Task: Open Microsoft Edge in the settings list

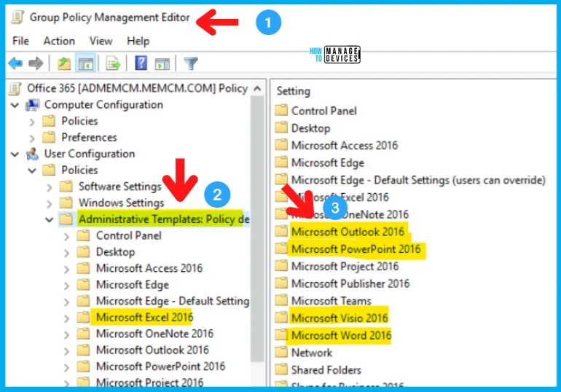Action: tap(328, 162)
